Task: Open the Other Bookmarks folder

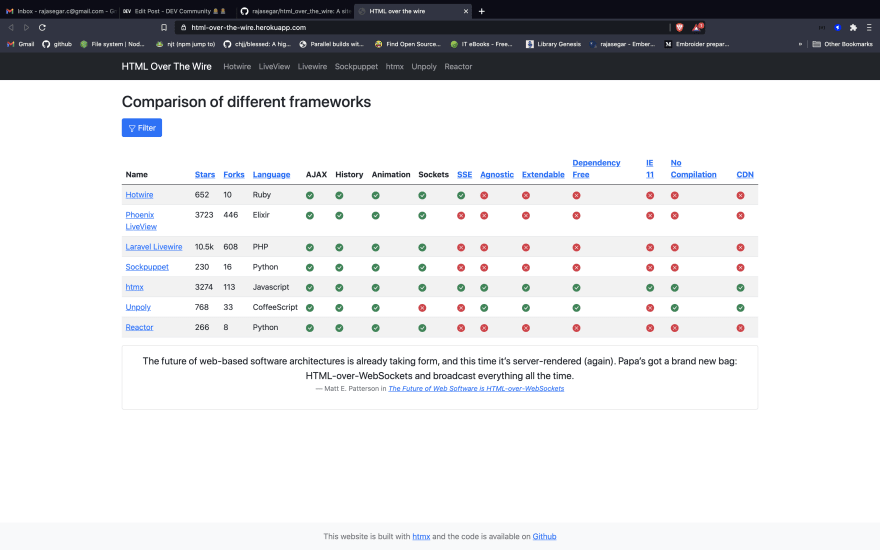Action: pos(842,44)
